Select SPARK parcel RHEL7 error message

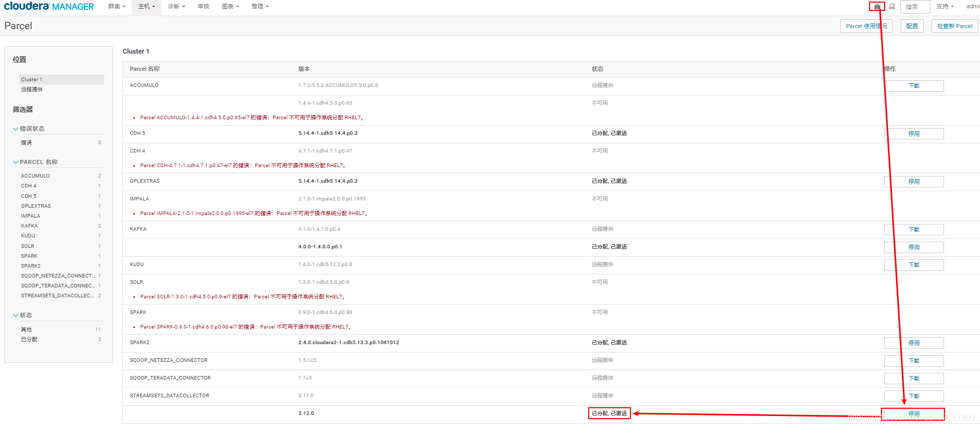point(245,327)
